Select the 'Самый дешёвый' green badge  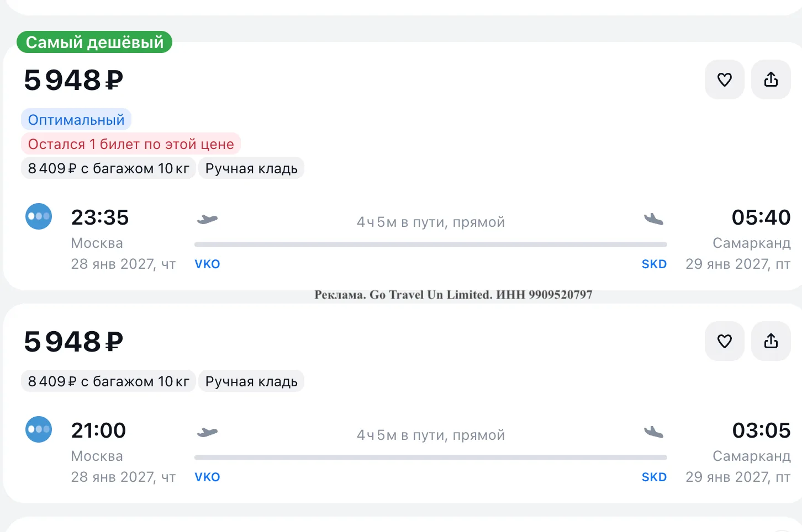click(x=94, y=42)
